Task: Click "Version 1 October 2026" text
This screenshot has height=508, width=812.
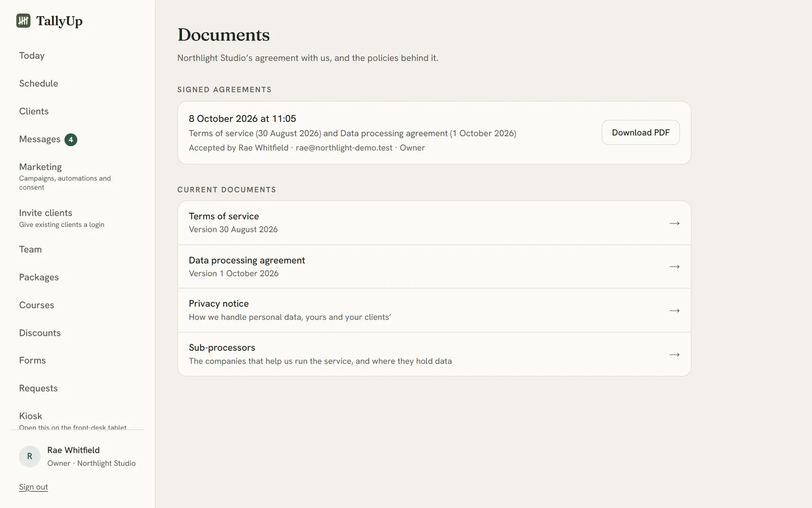Action: [x=234, y=273]
